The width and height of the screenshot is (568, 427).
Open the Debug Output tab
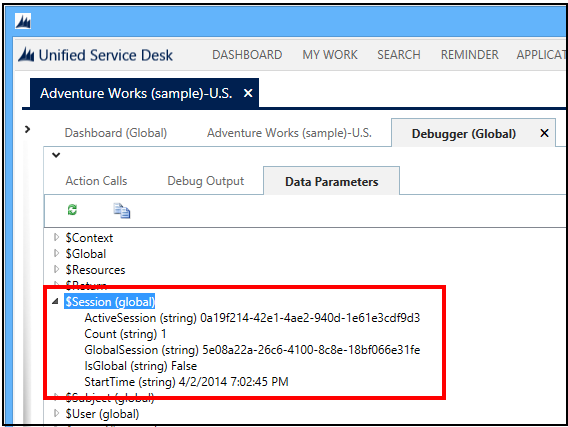[x=206, y=181]
